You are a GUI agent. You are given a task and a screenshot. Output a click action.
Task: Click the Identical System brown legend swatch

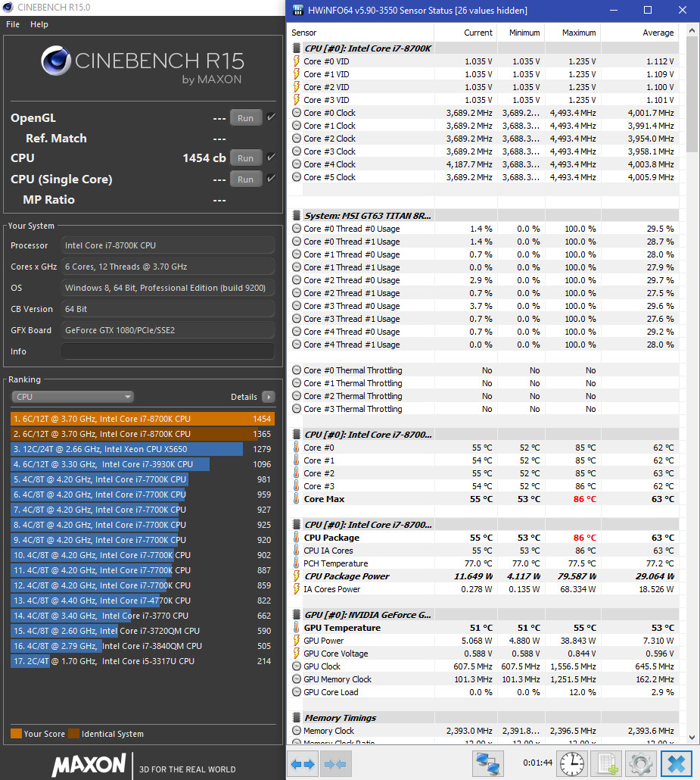73,734
